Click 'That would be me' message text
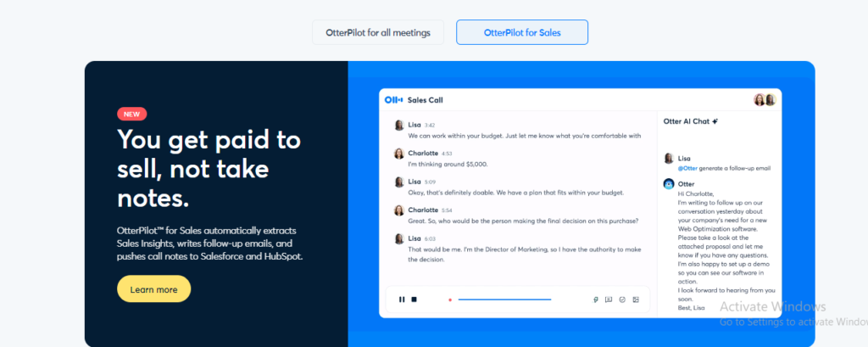 click(x=524, y=255)
